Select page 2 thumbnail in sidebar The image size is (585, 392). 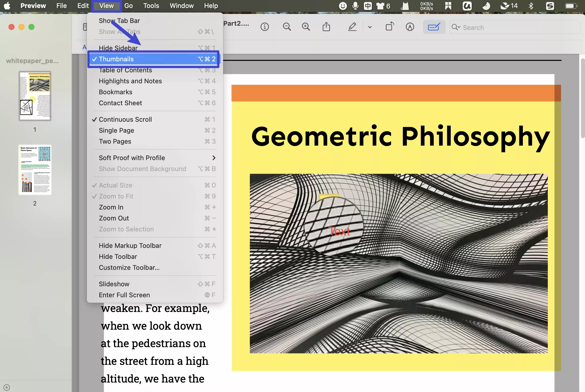tap(35, 170)
